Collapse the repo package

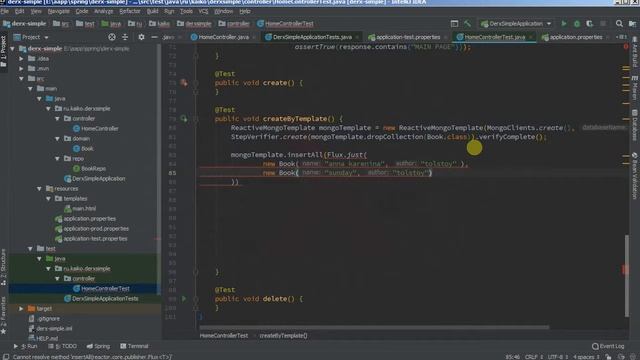(57, 159)
